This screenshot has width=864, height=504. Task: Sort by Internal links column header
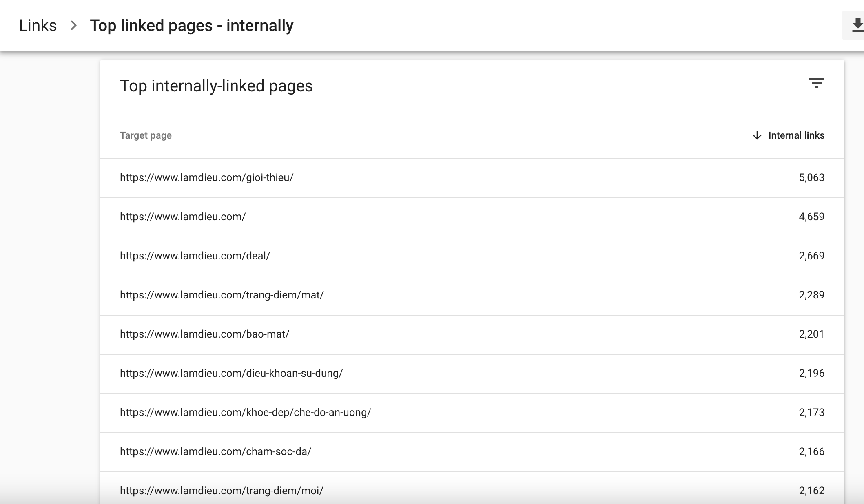[796, 135]
